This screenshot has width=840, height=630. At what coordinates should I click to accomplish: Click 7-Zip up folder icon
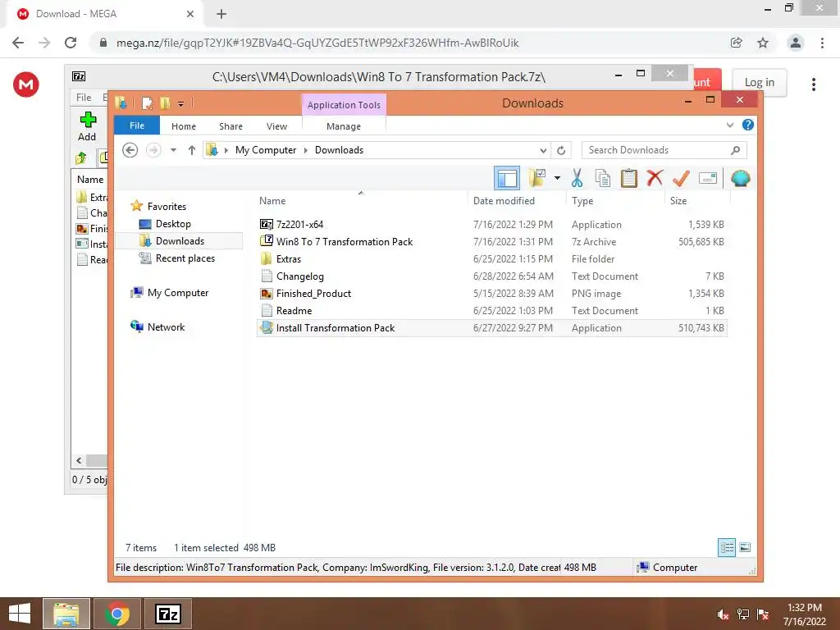(81, 157)
